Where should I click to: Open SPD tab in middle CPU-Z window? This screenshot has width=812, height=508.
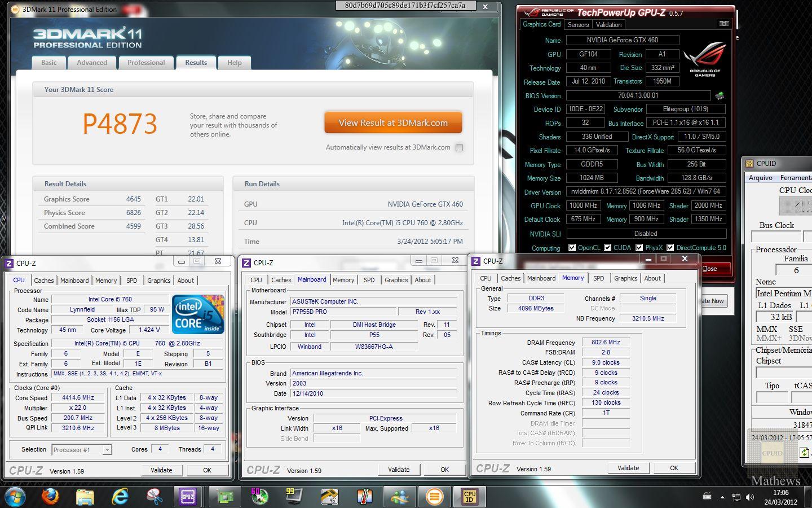pos(369,280)
